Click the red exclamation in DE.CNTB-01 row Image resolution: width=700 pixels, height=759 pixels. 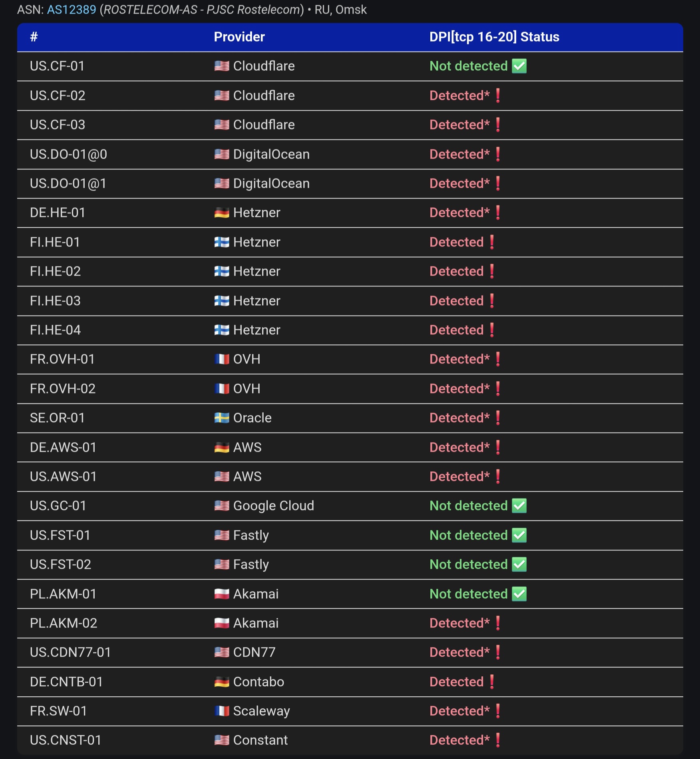click(x=492, y=682)
